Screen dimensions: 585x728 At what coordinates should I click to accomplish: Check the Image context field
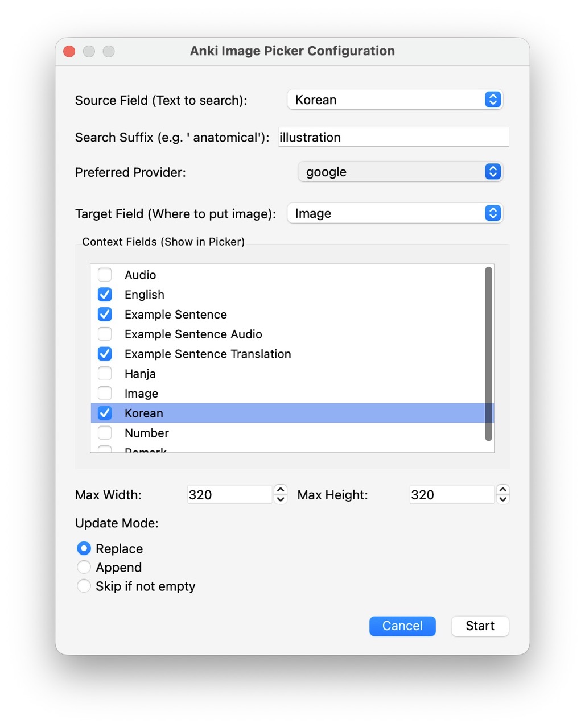[x=105, y=393]
